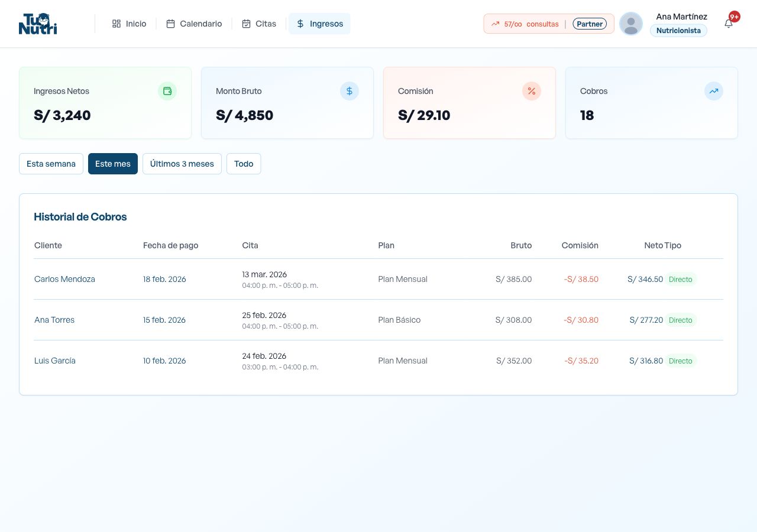Viewport: 757px width, 532px height.
Task: Choose the Últimos 3 meses filter
Action: pyautogui.click(x=182, y=164)
